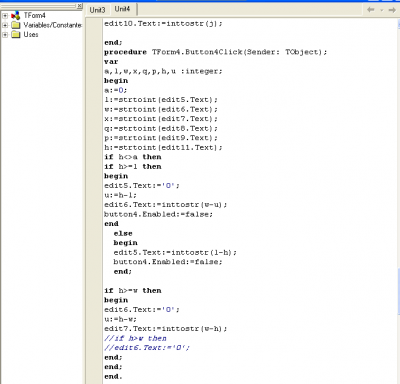Click the line 'edit6.Text:=inttostr(w-u);'

[165, 205]
